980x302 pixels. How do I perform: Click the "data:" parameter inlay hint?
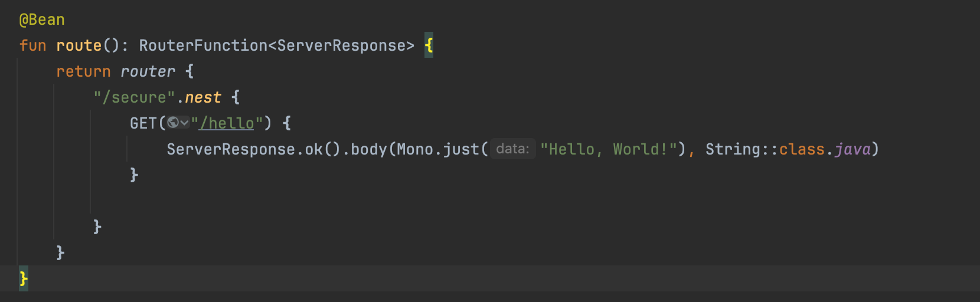coord(512,149)
